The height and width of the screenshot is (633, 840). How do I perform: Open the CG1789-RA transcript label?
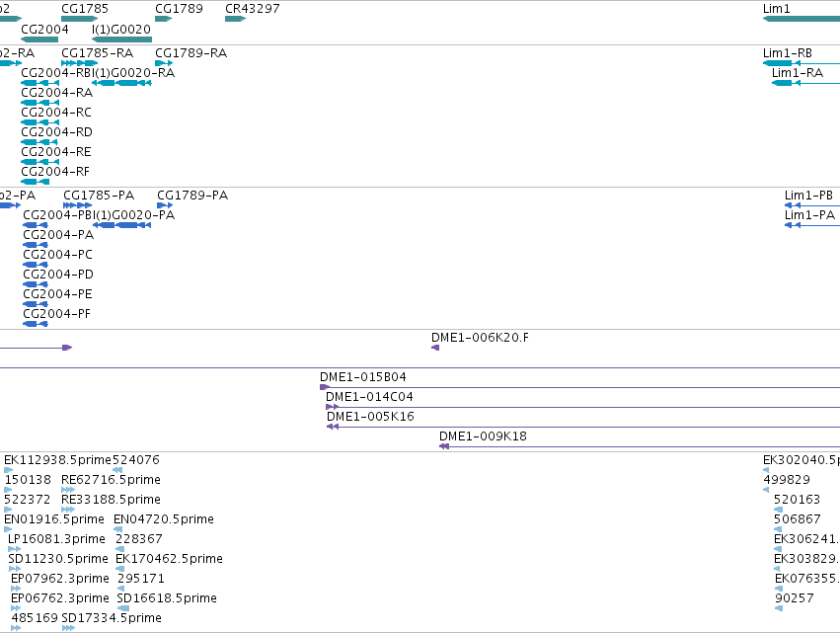pyautogui.click(x=191, y=53)
